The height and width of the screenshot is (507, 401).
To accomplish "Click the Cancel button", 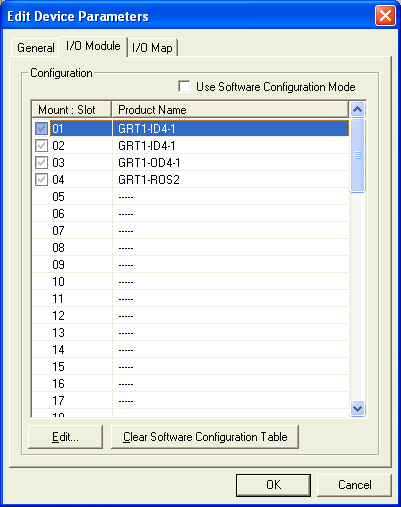I will (x=354, y=485).
